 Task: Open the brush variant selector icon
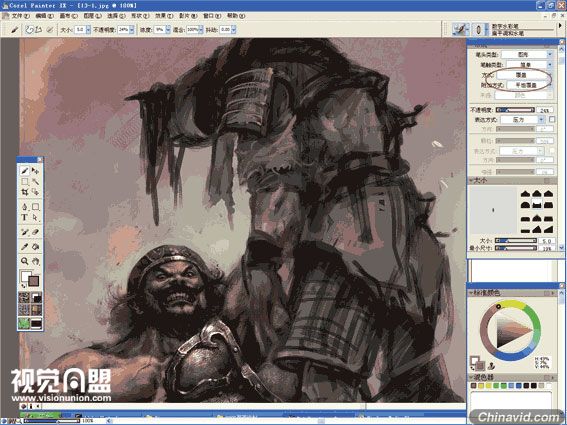[x=479, y=29]
